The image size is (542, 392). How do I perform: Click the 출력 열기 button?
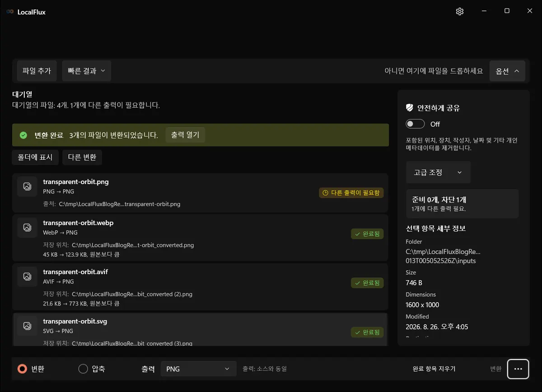(186, 135)
